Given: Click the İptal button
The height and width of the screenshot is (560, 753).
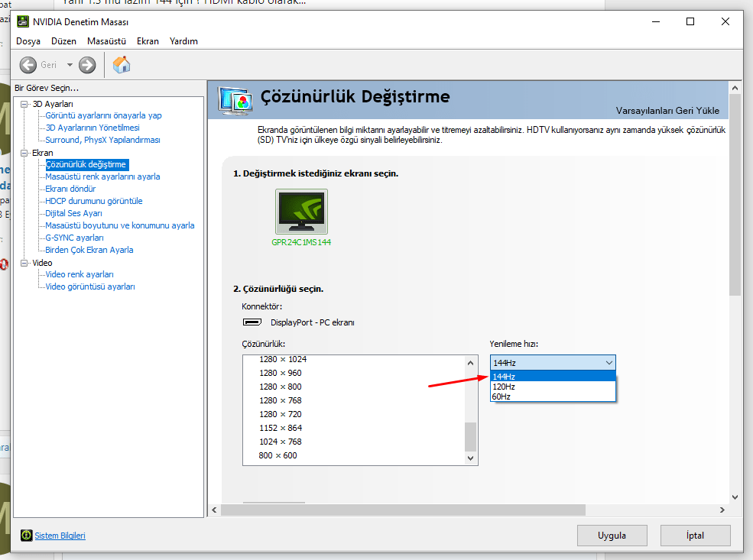Looking at the screenshot, I should (695, 536).
